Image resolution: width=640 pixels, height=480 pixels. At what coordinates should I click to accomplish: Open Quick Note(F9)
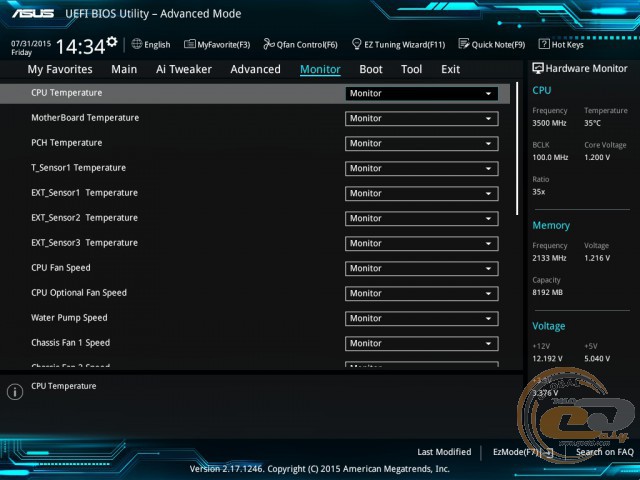click(492, 44)
